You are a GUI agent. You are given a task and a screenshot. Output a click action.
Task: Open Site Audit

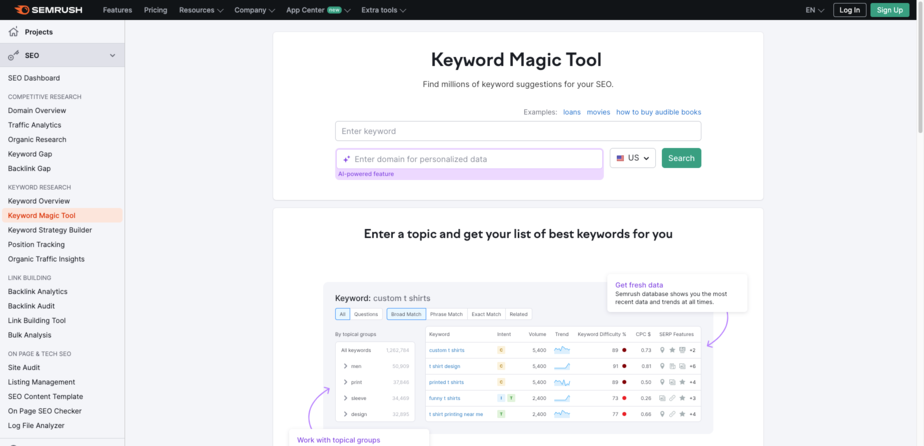(24, 368)
